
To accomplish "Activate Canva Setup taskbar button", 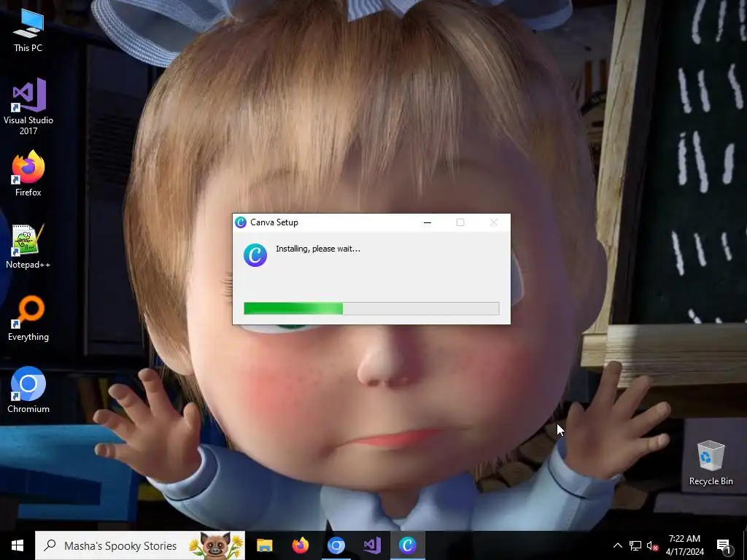I will tap(407, 545).
